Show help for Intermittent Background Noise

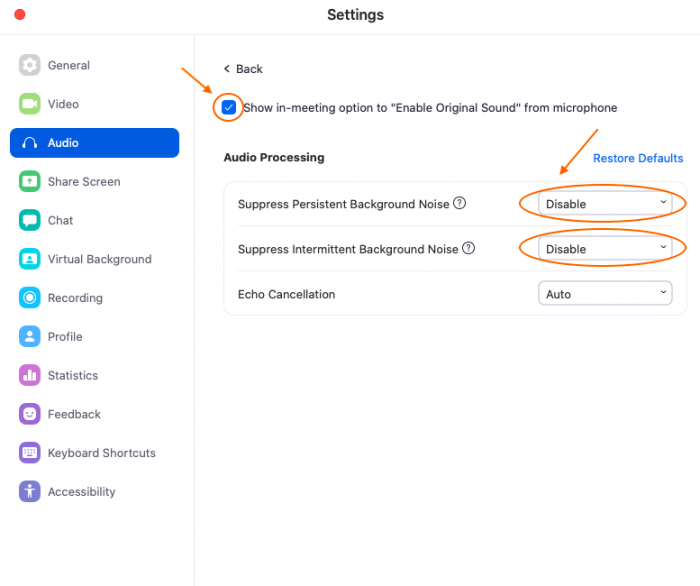(x=468, y=248)
